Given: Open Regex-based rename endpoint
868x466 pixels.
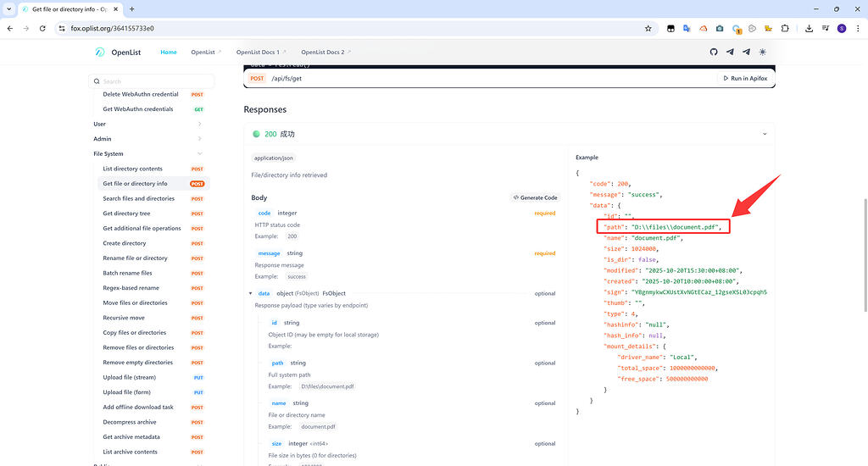Looking at the screenshot, I should [153, 288].
